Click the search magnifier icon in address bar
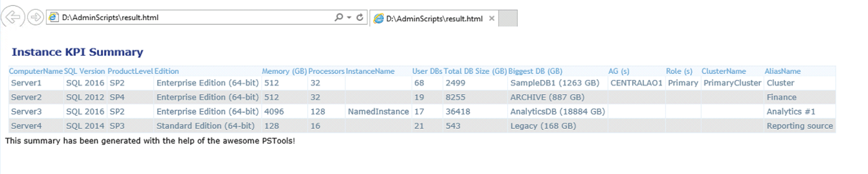The height and width of the screenshot is (174, 868). click(339, 17)
